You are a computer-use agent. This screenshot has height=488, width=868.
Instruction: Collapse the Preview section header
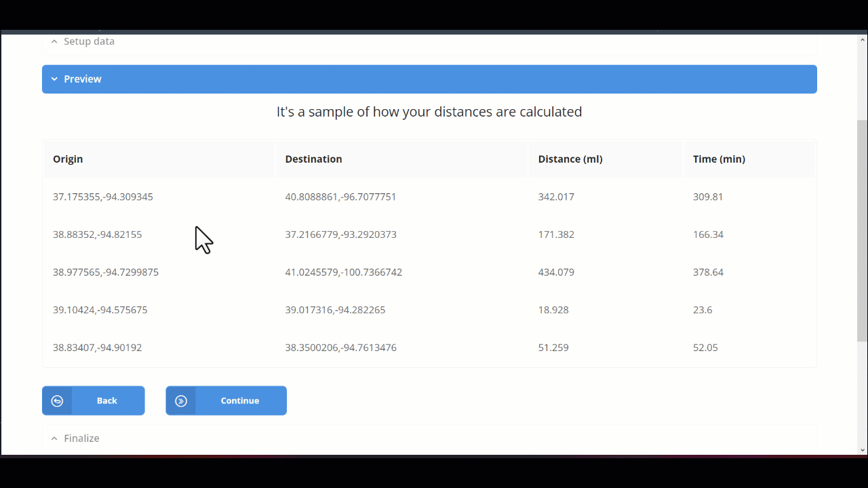(429, 79)
